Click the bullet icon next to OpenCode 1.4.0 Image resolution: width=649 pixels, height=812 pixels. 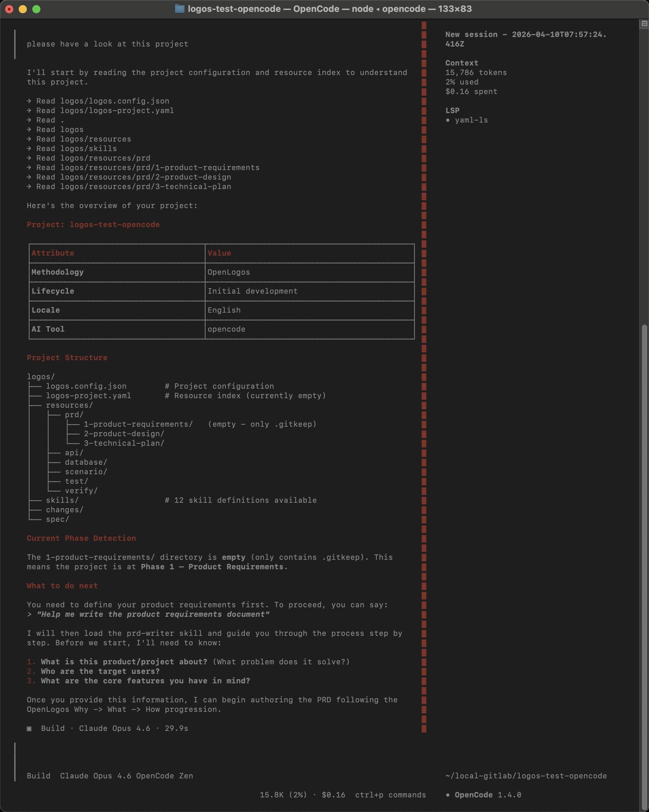pyautogui.click(x=448, y=795)
